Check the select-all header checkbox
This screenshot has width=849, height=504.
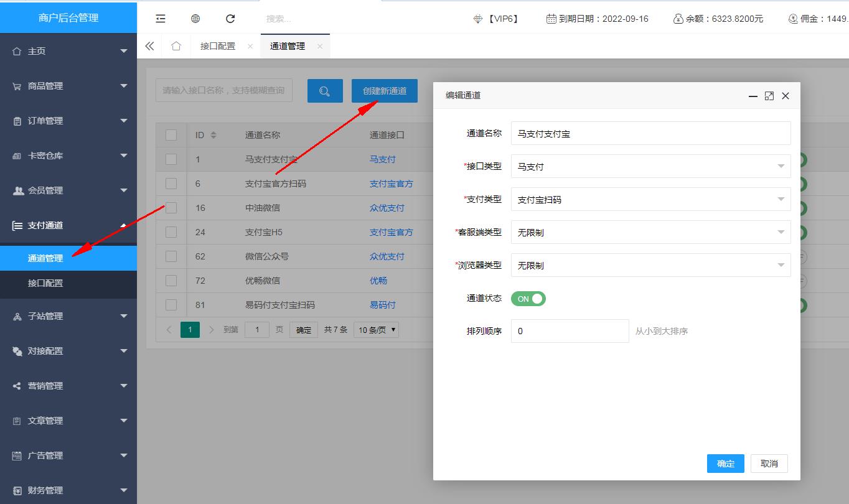click(x=171, y=135)
